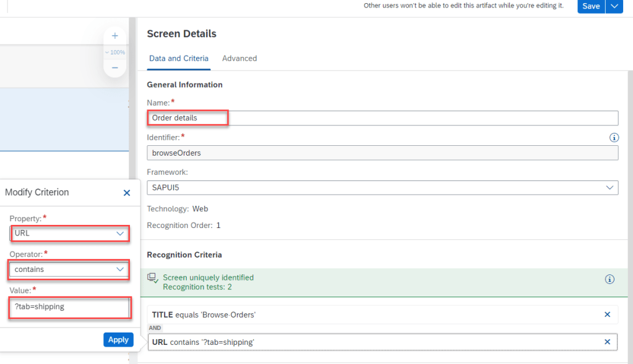This screenshot has height=364, width=633.
Task: Close the Modify Criterion popup
Action: click(x=127, y=193)
